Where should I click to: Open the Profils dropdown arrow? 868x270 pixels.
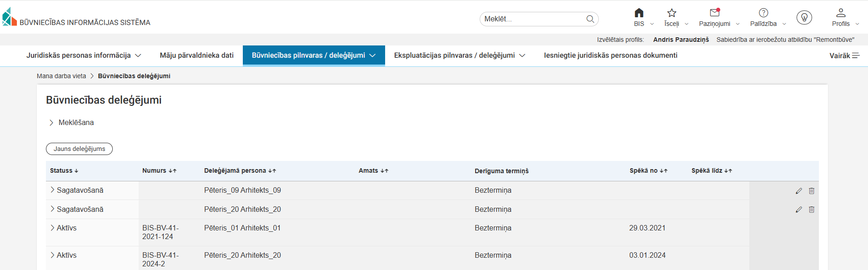[857, 24]
